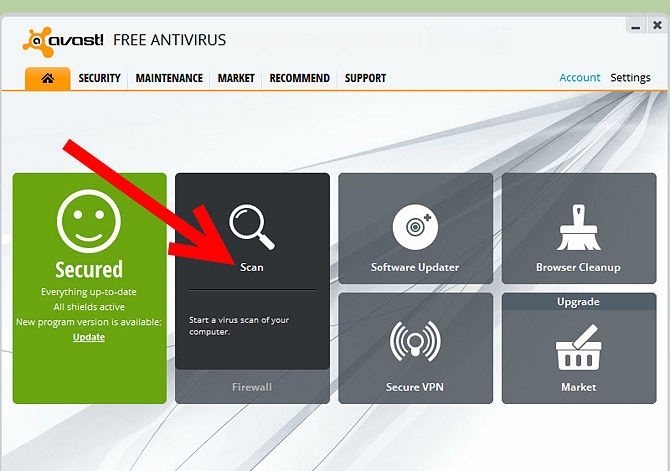Click the Scan magnifying glass icon

[252, 227]
